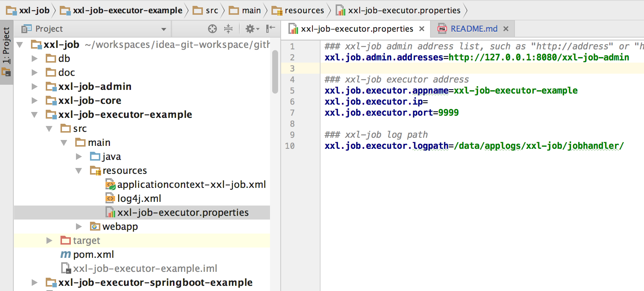The image size is (644, 291).
Task: Click the Project panel vertical scrollbar
Action: [275, 72]
